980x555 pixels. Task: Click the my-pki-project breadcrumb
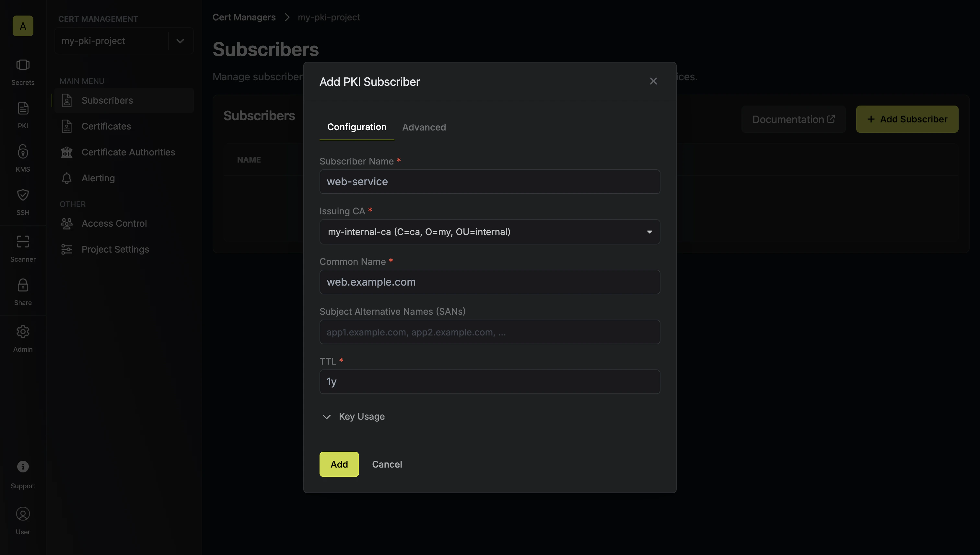point(329,17)
